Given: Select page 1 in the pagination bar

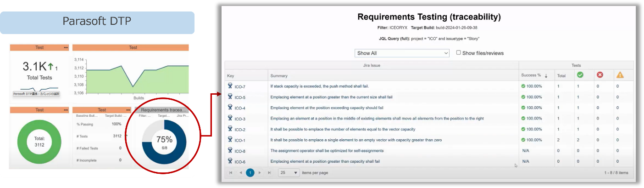Looking at the screenshot, I should (250, 173).
